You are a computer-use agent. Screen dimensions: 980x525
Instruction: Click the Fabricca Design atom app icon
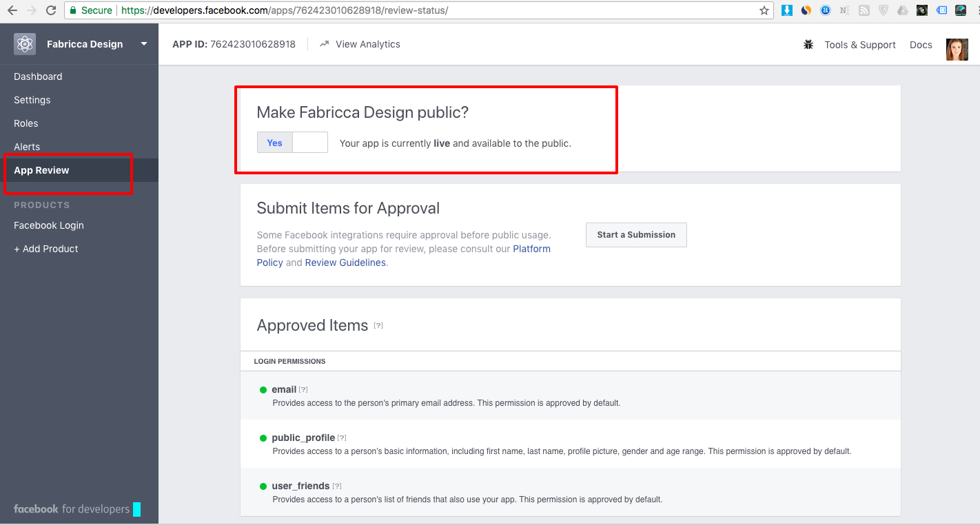tap(25, 44)
